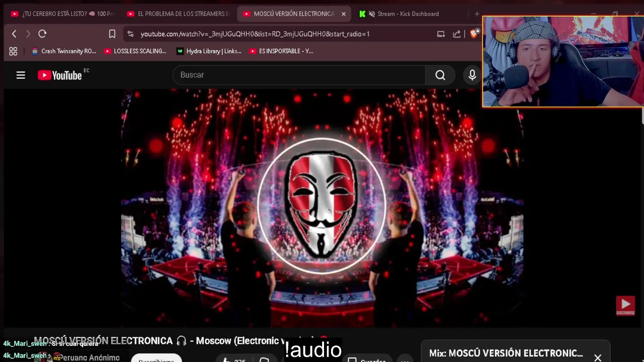Open the share page icon in address bar
The height and width of the screenshot is (362, 644).
pos(456,34)
